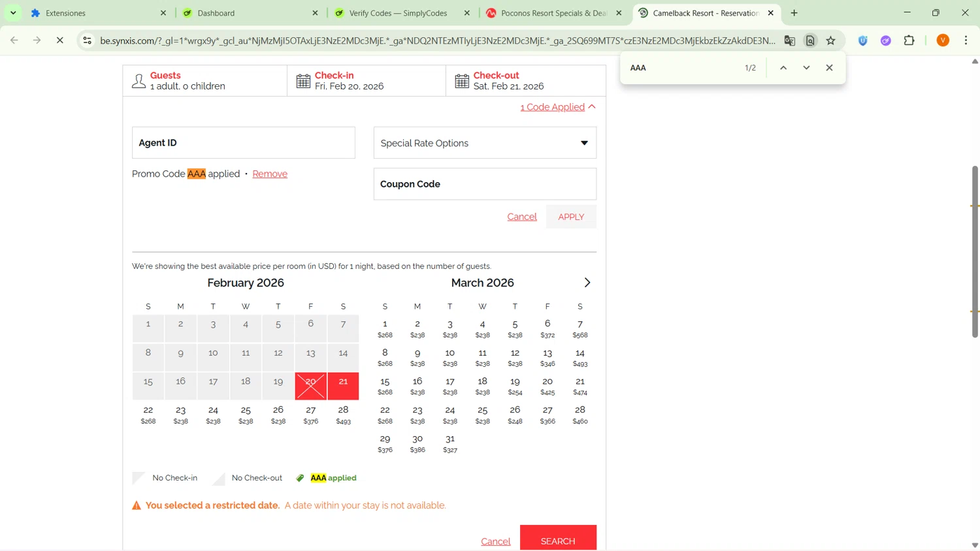Cancel the promo code entry
The height and width of the screenshot is (551, 980).
(522, 217)
